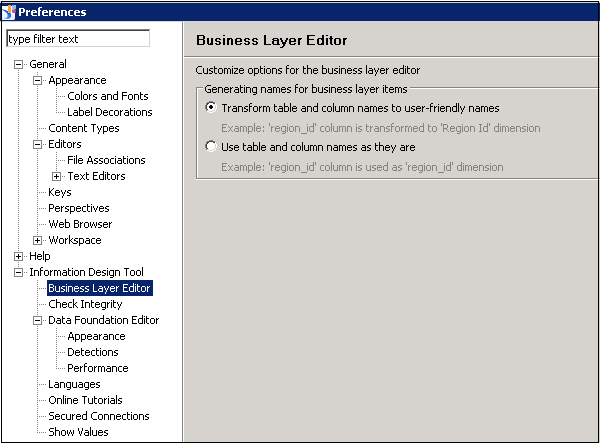
Task: Open the Web Browser preferences
Action: click(x=80, y=224)
